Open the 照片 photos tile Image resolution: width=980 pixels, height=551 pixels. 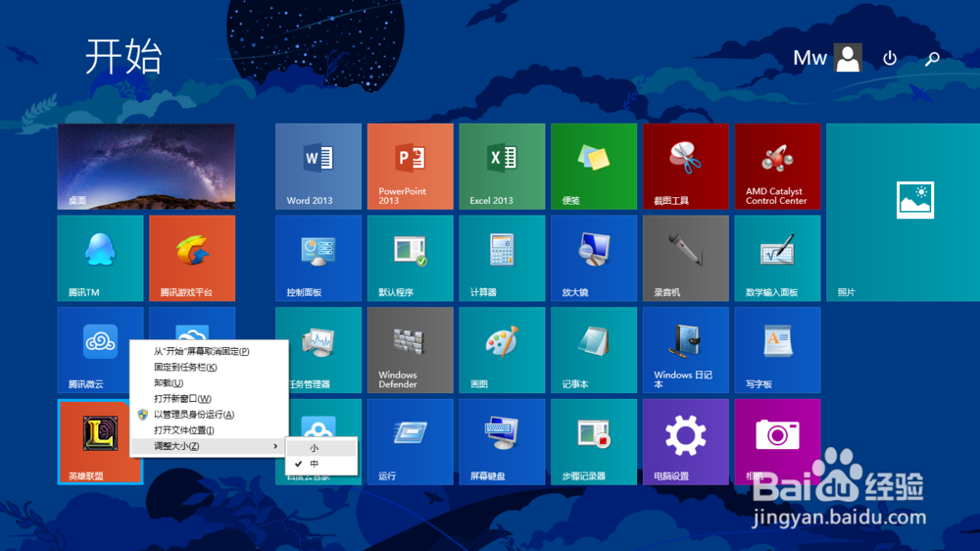(904, 212)
